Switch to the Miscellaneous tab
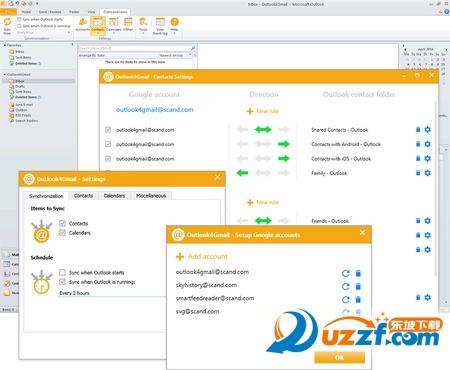This screenshot has height=370, width=450. pos(151,196)
